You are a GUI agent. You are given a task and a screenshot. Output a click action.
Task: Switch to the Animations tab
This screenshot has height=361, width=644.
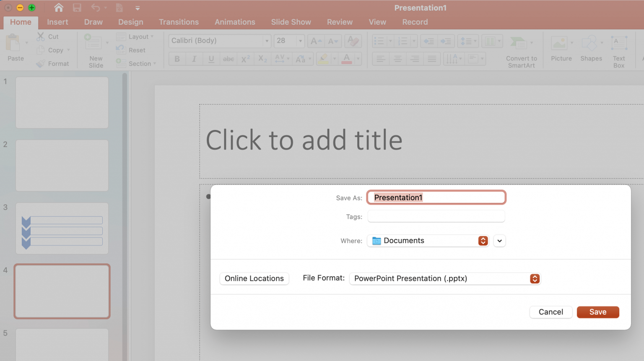pos(235,22)
